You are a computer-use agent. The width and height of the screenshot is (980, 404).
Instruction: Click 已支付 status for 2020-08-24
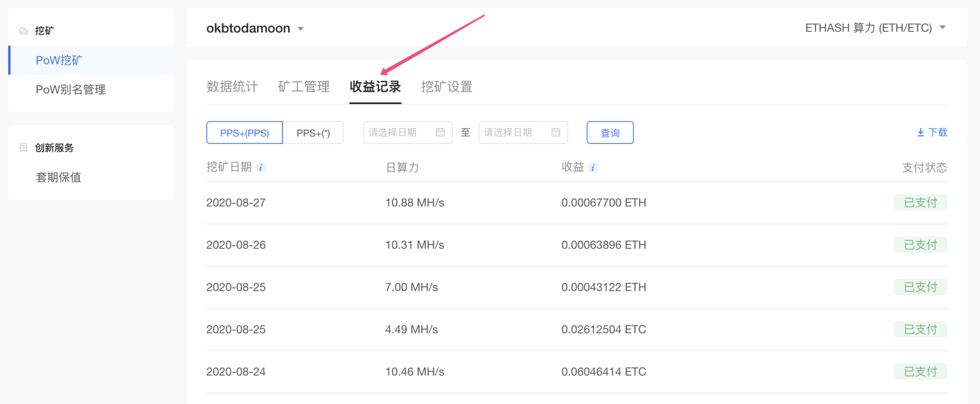tap(920, 372)
